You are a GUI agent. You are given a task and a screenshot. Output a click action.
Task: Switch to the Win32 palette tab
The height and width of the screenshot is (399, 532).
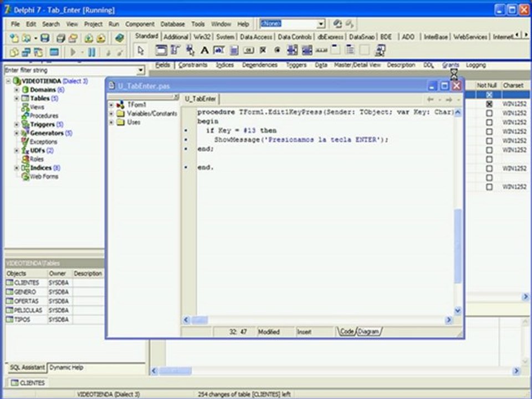point(202,37)
